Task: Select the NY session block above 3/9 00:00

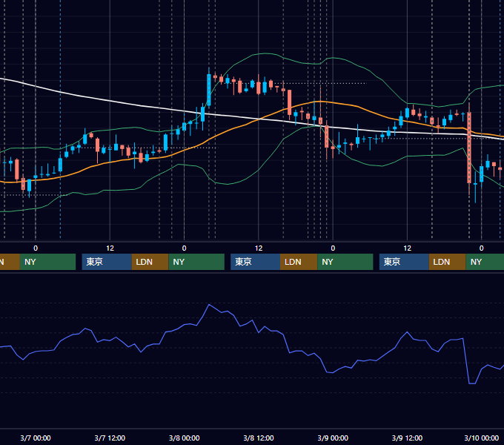Action: coord(345,262)
